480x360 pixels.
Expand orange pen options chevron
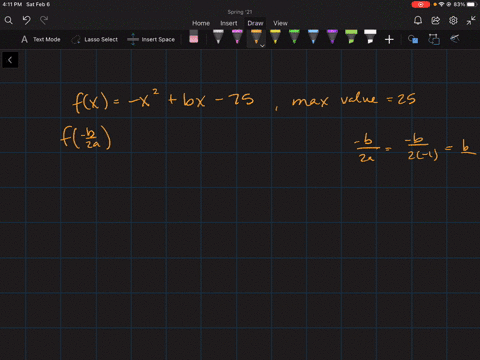(262, 46)
